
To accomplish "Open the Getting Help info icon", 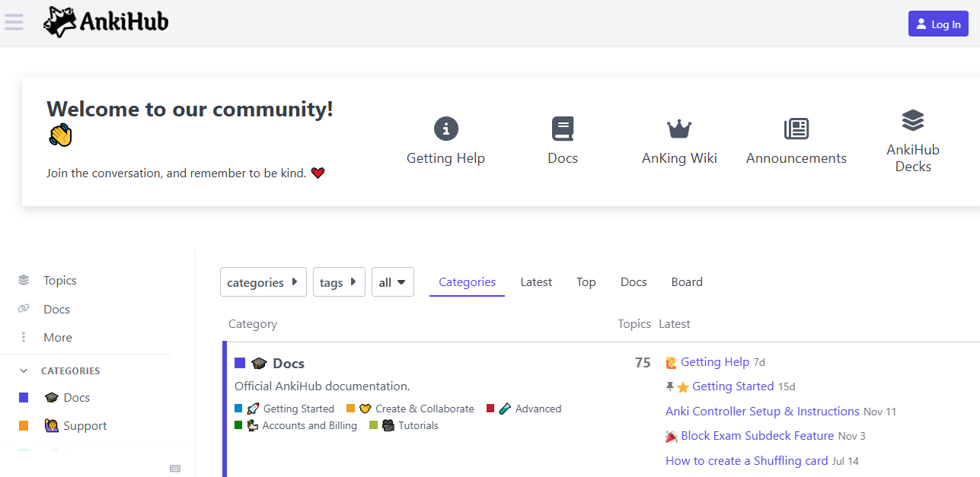I will point(445,129).
